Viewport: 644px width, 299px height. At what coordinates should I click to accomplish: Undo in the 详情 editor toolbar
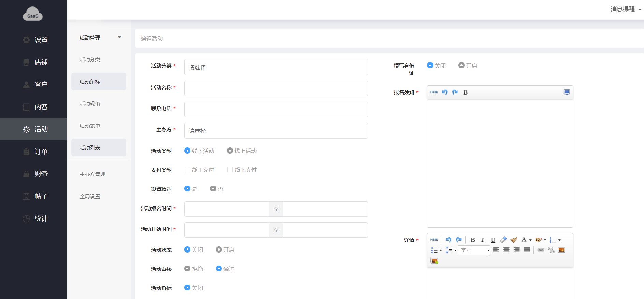point(448,240)
